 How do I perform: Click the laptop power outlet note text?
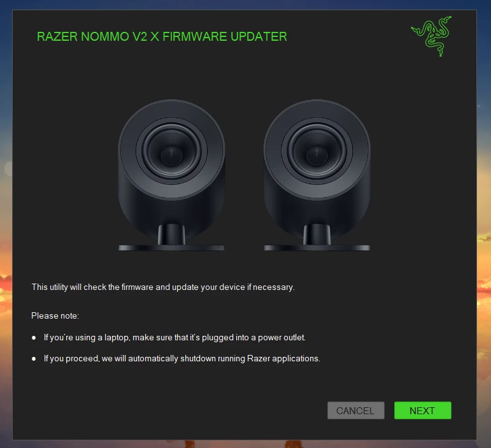(174, 337)
